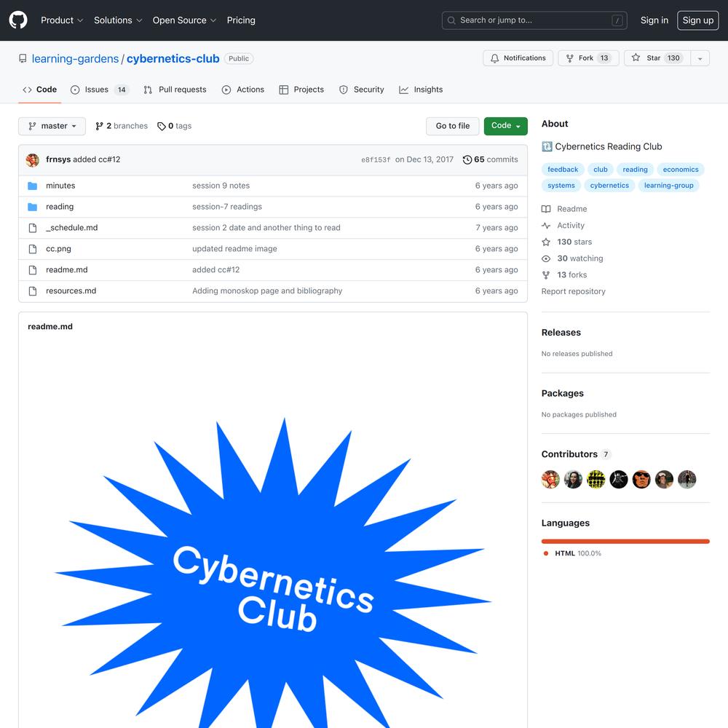Open the session 9 notes commit message

click(x=221, y=186)
